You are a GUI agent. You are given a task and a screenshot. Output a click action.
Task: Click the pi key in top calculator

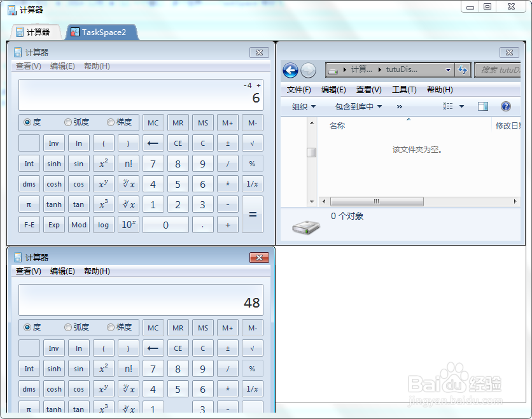click(29, 204)
